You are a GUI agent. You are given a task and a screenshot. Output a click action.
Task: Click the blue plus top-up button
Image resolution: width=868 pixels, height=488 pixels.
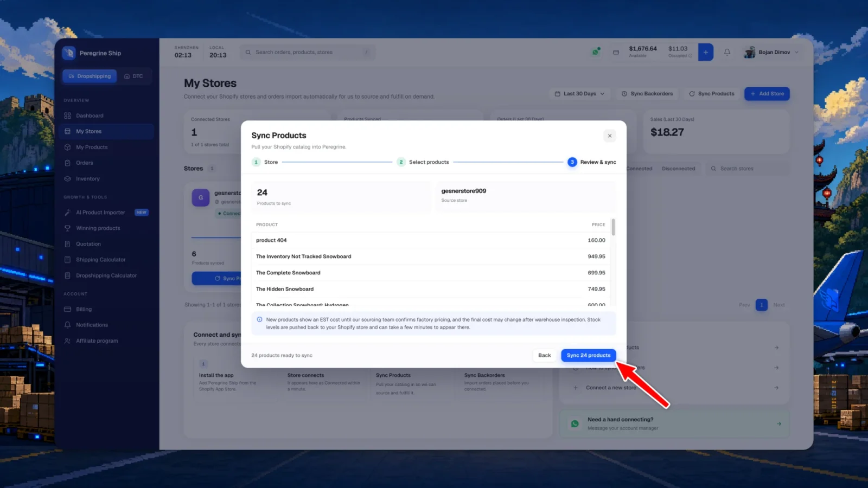706,52
